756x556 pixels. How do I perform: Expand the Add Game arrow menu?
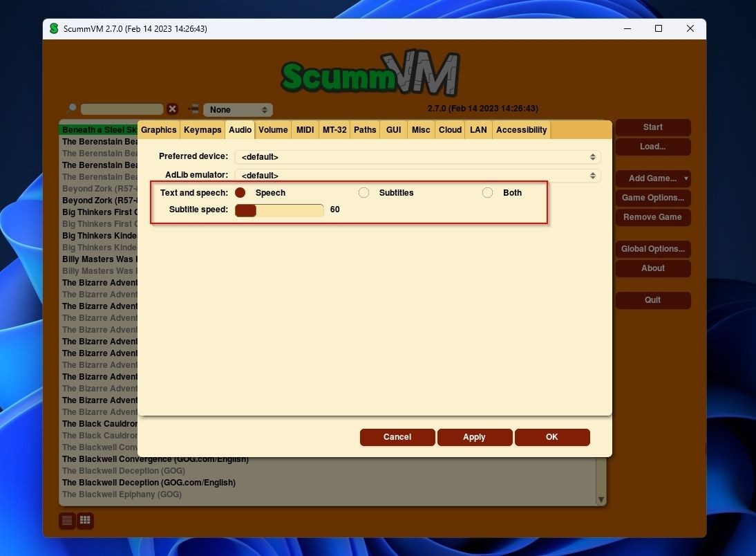point(686,178)
